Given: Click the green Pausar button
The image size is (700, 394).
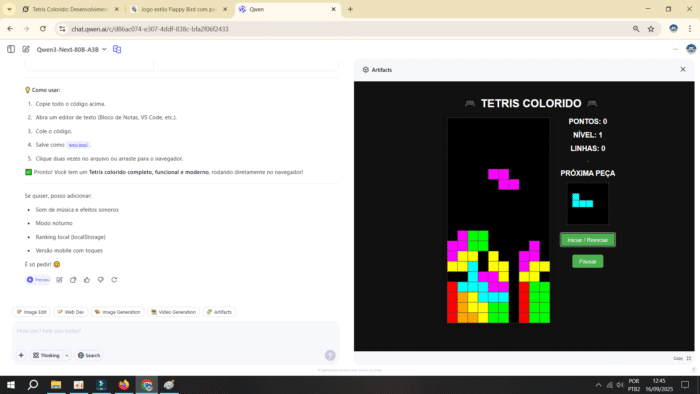Looking at the screenshot, I should [x=588, y=261].
